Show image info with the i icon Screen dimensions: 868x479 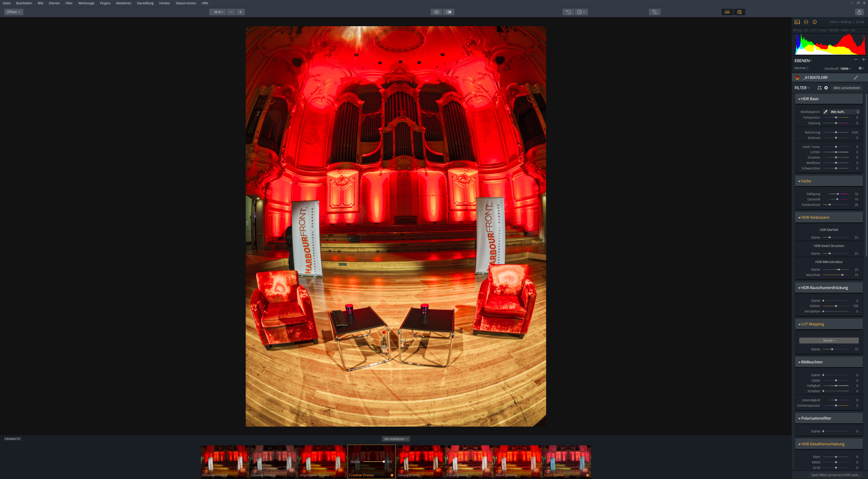(814, 22)
